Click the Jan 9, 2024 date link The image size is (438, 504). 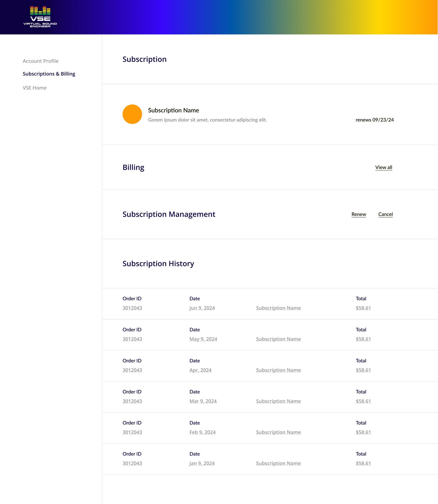(x=202, y=463)
